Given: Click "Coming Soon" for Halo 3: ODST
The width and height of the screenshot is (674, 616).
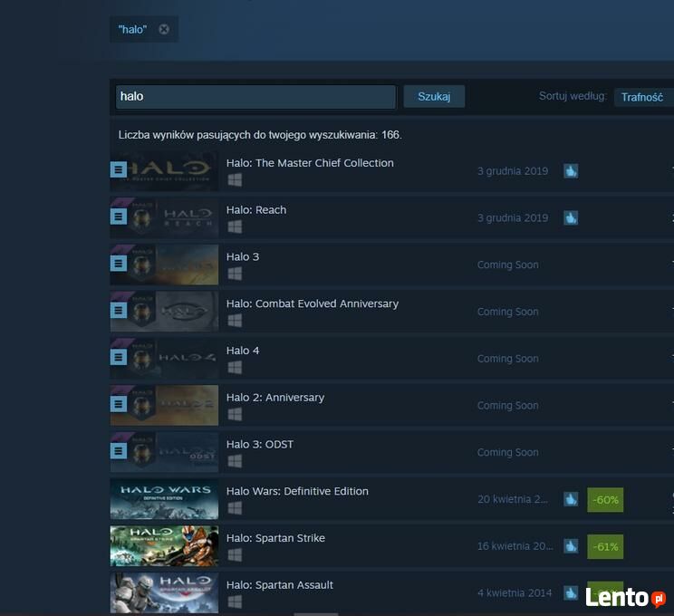Looking at the screenshot, I should 507,452.
